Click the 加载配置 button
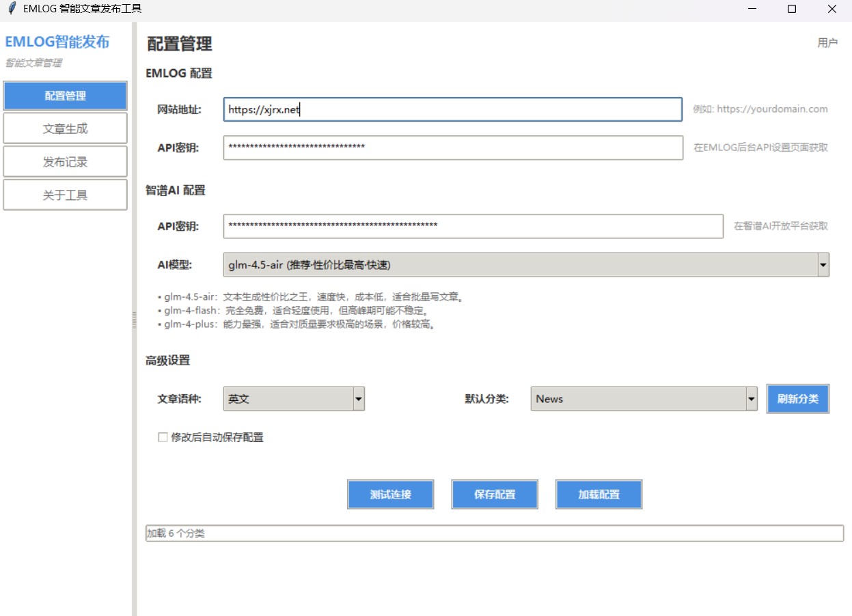852x616 pixels. point(599,494)
